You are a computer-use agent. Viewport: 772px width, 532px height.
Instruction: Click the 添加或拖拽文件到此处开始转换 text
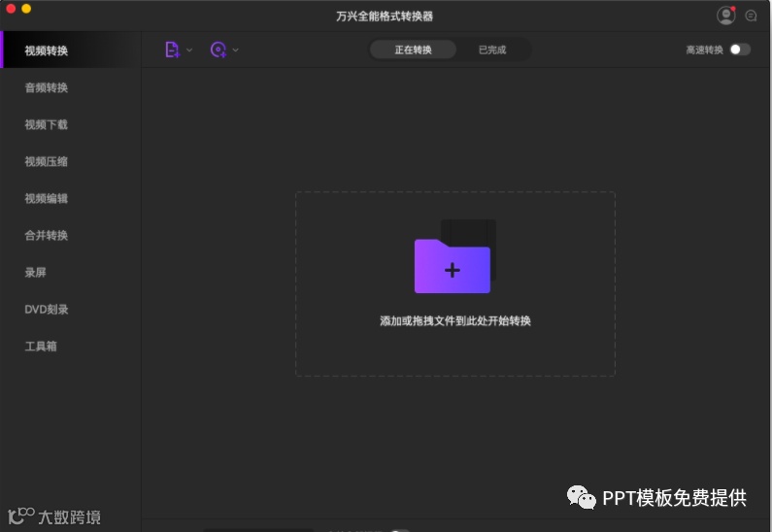click(x=454, y=321)
